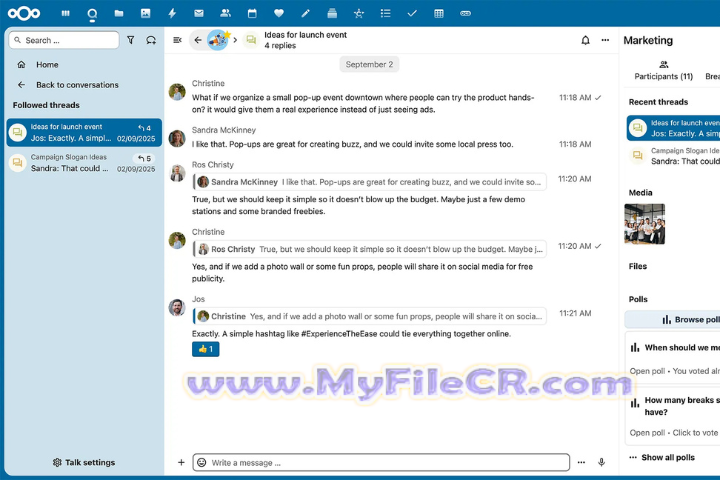Viewport: 720px width, 480px height.
Task: Click the Browse polls button
Action: coord(672,319)
